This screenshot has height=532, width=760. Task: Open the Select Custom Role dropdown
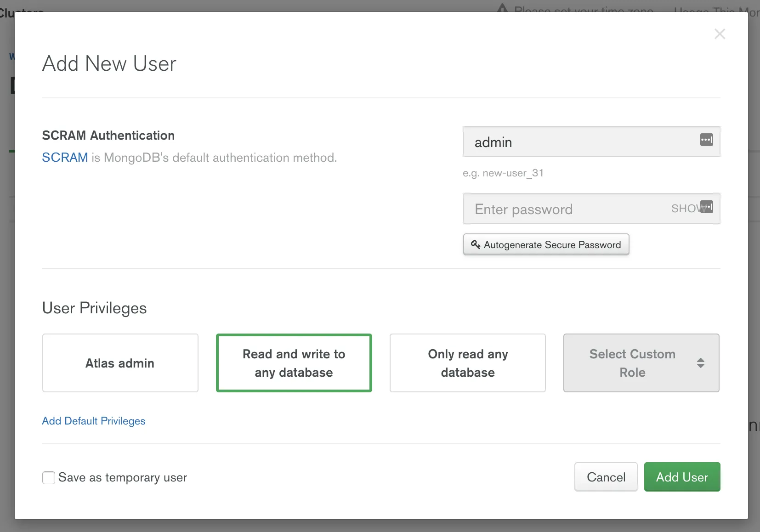[x=632, y=363]
